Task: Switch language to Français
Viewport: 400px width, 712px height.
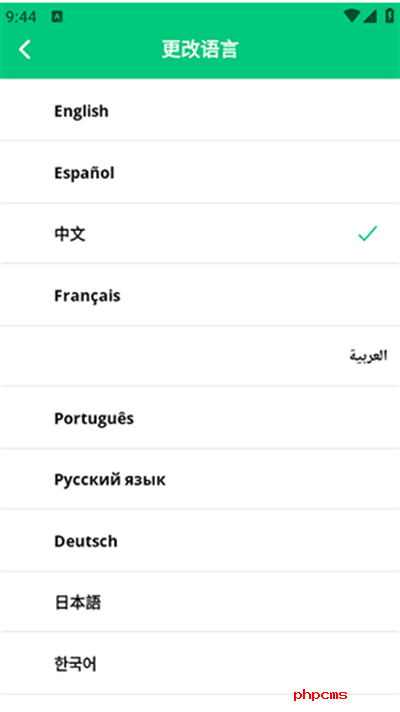Action: pos(200,295)
